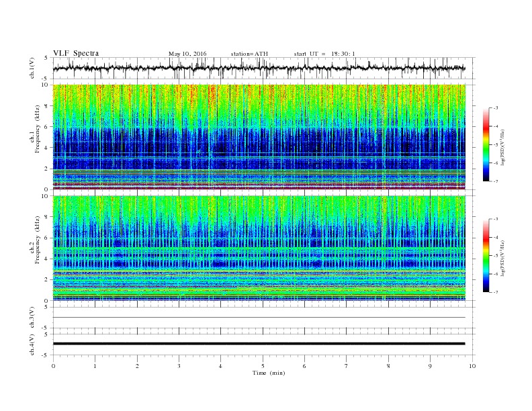Viewport: 532px width, 411px height.
Task: Click the "0" tick on the Time axis
Action: (x=53, y=366)
